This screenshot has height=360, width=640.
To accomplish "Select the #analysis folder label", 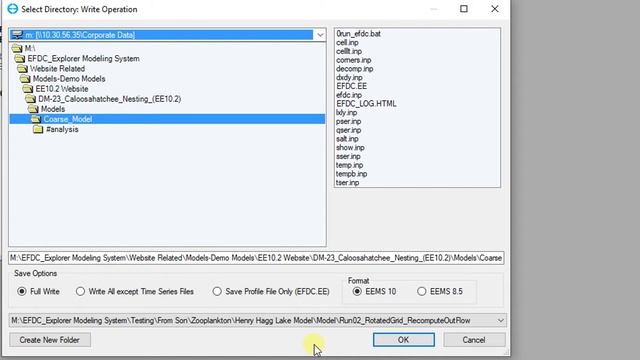I will [x=62, y=129].
